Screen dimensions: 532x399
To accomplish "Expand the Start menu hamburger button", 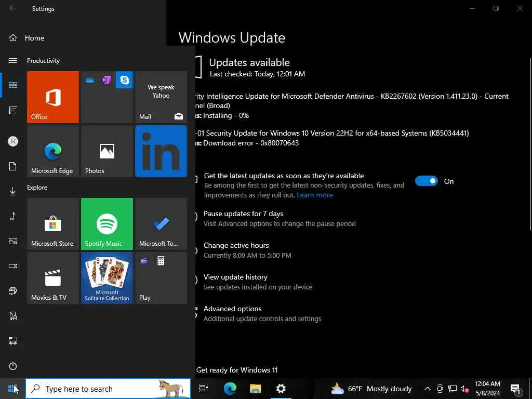I will 13,60.
